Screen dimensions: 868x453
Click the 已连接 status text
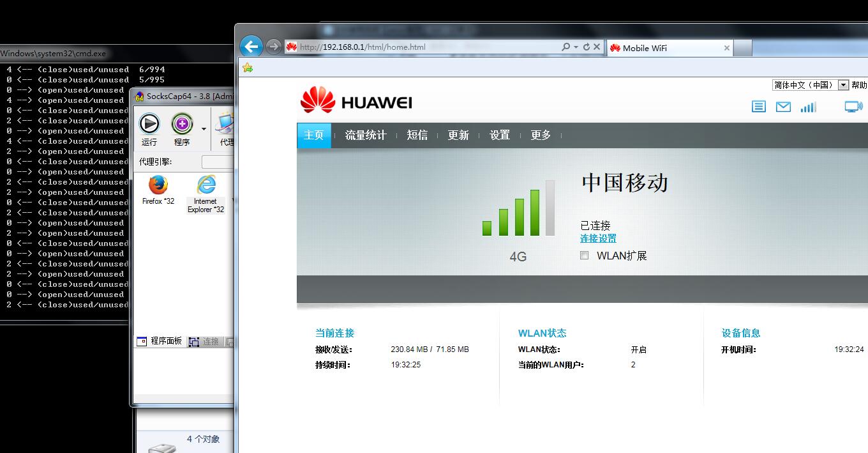tap(595, 226)
